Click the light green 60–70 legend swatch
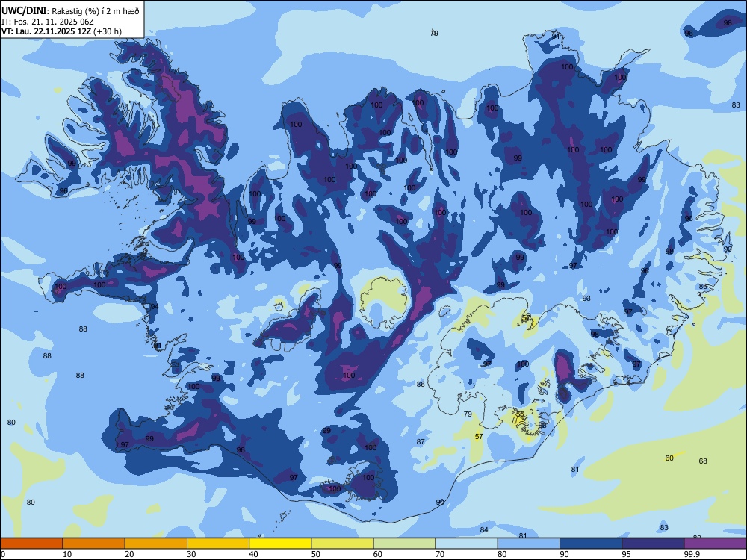 pyautogui.click(x=404, y=544)
